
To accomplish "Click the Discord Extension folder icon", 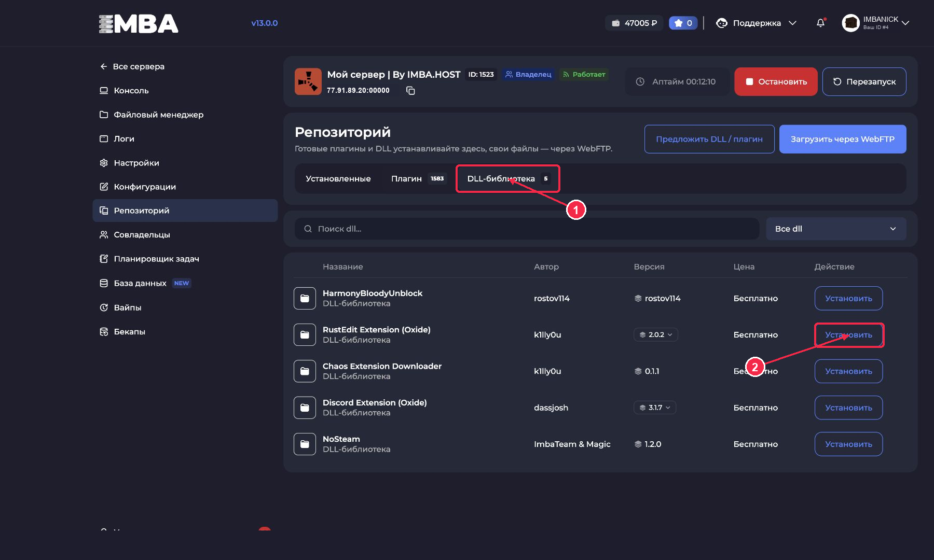I will coord(305,408).
